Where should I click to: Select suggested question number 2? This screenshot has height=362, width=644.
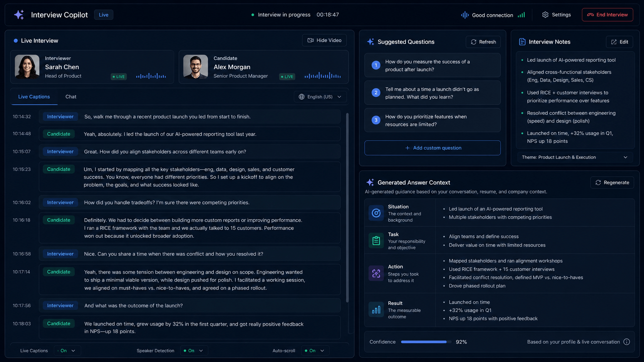(433, 93)
